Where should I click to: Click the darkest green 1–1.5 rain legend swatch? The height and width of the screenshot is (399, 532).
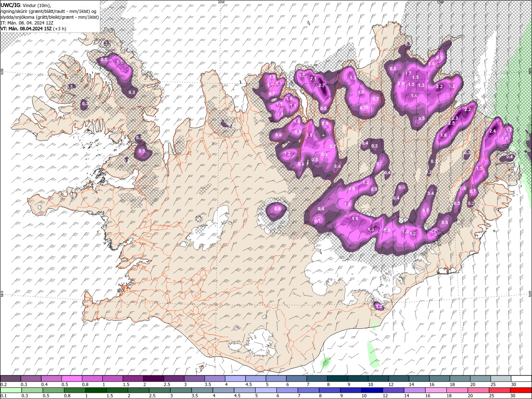(95, 390)
